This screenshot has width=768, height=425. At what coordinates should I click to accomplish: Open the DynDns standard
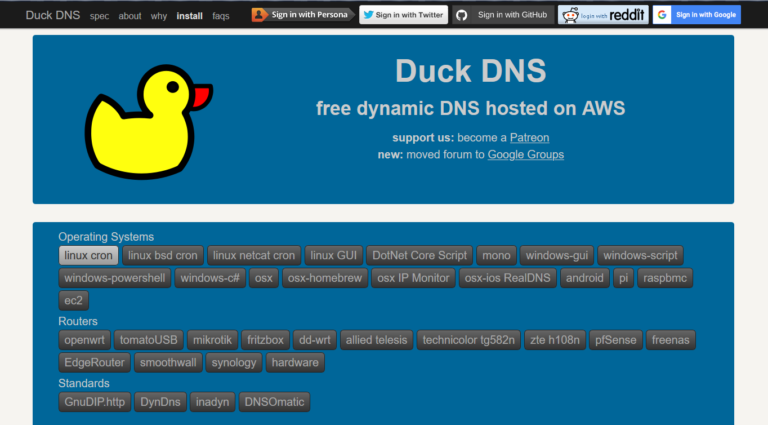(x=160, y=402)
